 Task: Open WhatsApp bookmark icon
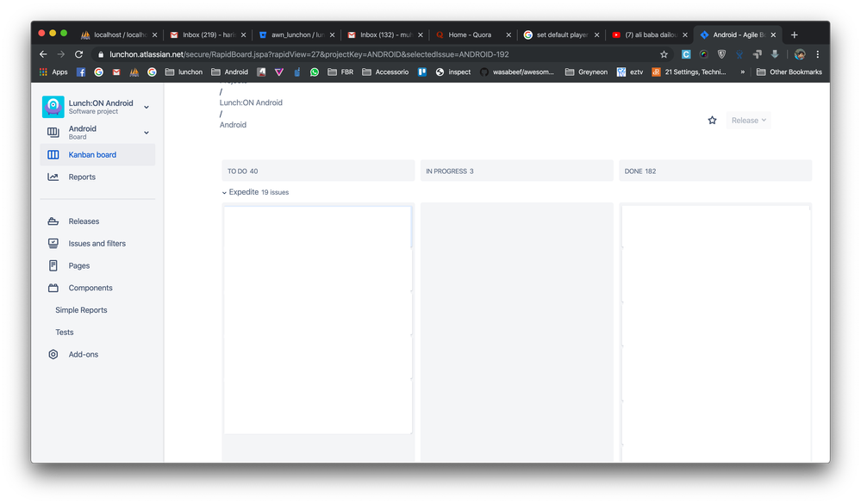pos(314,72)
